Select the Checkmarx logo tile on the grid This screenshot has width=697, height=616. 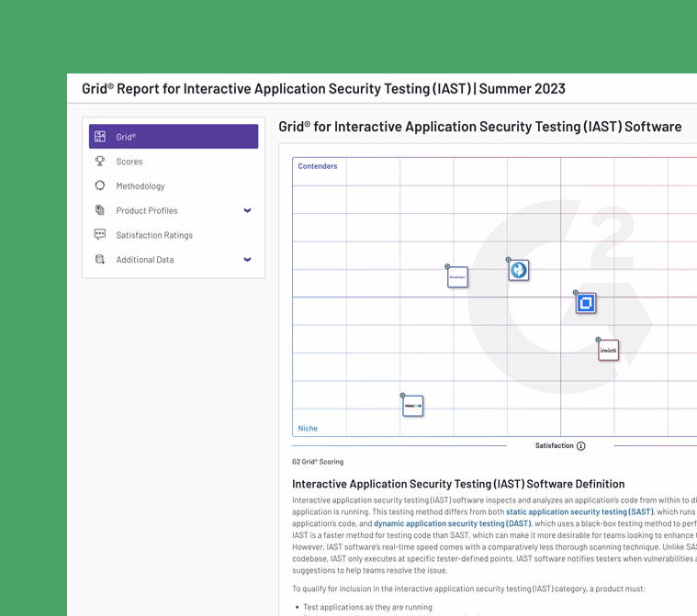tap(457, 276)
